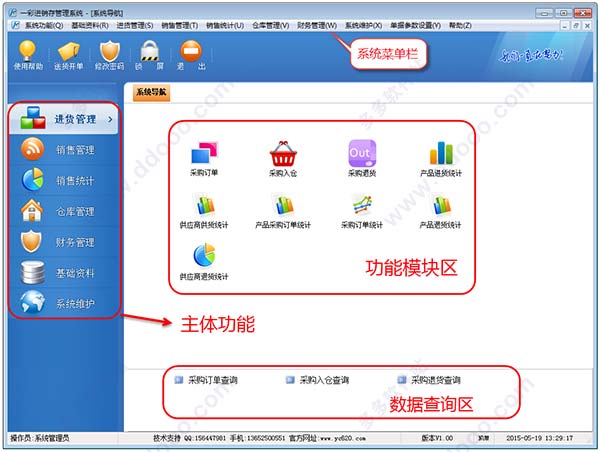
Task: Open the 采购退货 purple Out icon
Action: pyautogui.click(x=362, y=159)
